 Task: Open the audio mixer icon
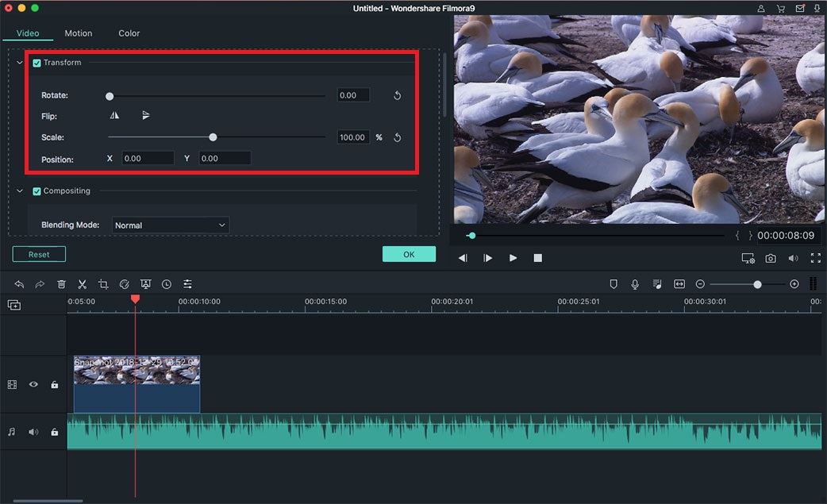(x=656, y=284)
